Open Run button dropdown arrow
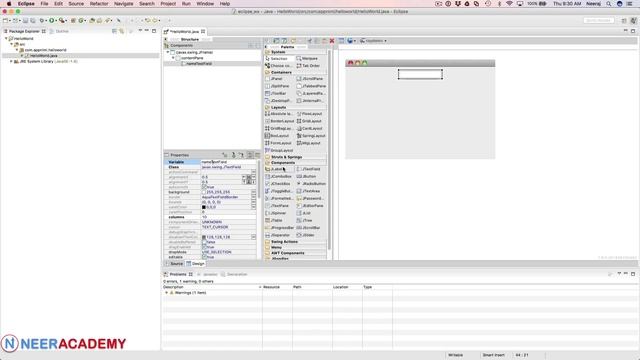 coord(56,20)
